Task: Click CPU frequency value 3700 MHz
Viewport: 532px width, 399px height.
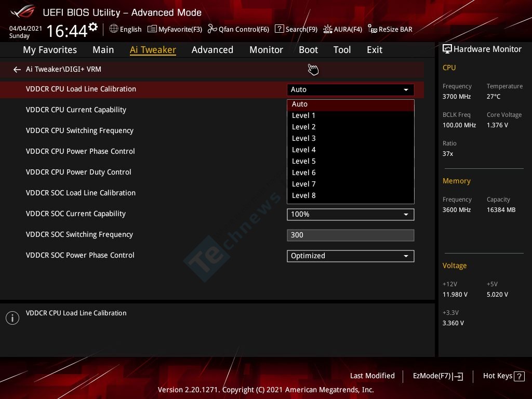Action: point(456,97)
